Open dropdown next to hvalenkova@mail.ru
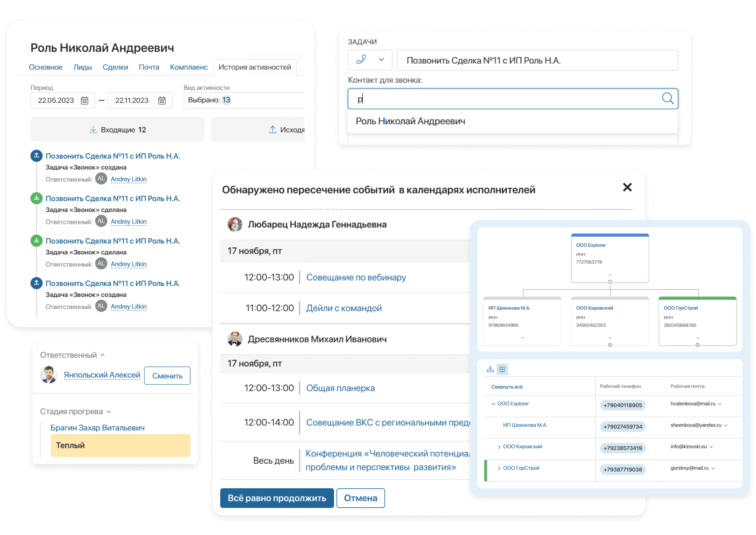 pyautogui.click(x=720, y=404)
